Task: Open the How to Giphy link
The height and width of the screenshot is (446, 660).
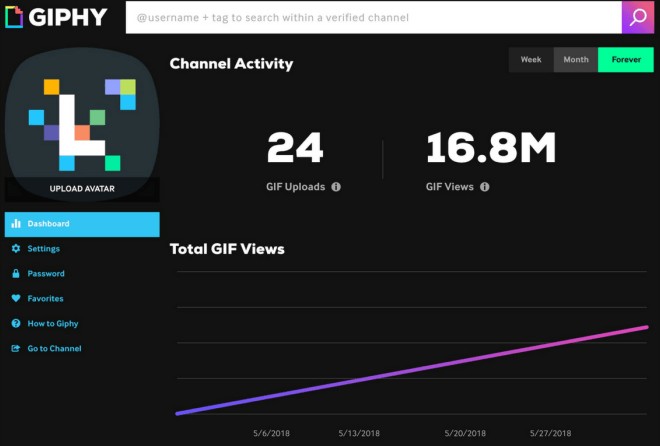Action: 53,324
